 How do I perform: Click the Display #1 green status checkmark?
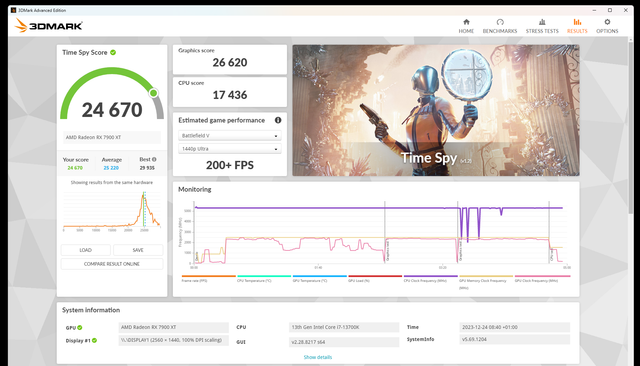tap(94, 340)
